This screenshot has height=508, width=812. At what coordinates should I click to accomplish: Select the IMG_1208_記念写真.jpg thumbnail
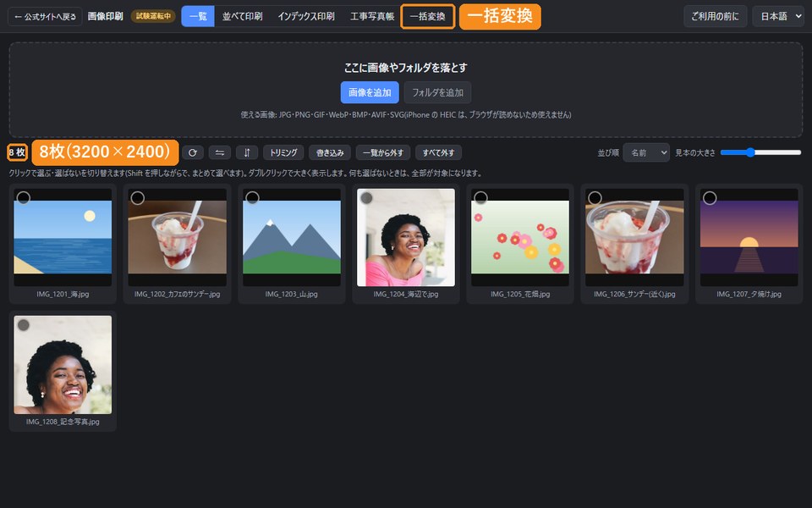coord(63,371)
